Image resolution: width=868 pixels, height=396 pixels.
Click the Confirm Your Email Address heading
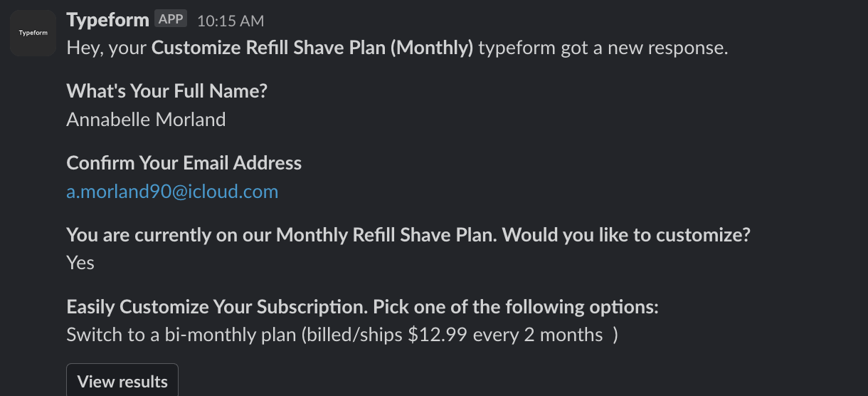(x=184, y=163)
